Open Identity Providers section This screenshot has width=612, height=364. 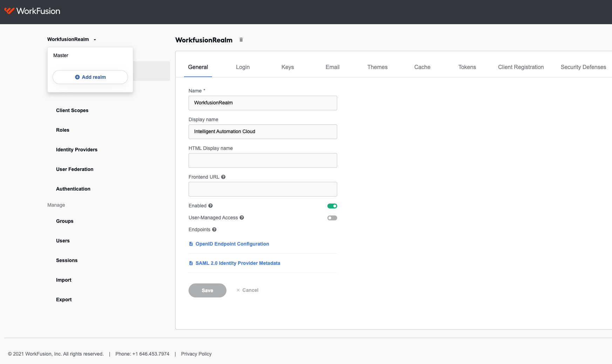click(77, 150)
